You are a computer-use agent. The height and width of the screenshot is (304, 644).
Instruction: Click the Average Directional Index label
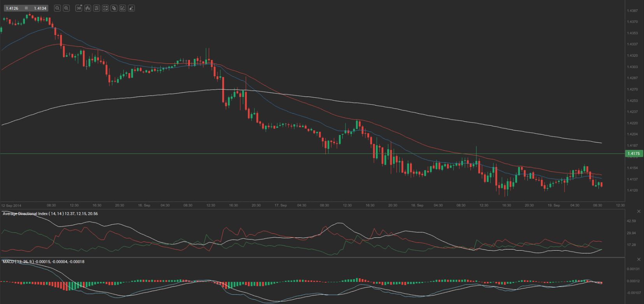33,214
